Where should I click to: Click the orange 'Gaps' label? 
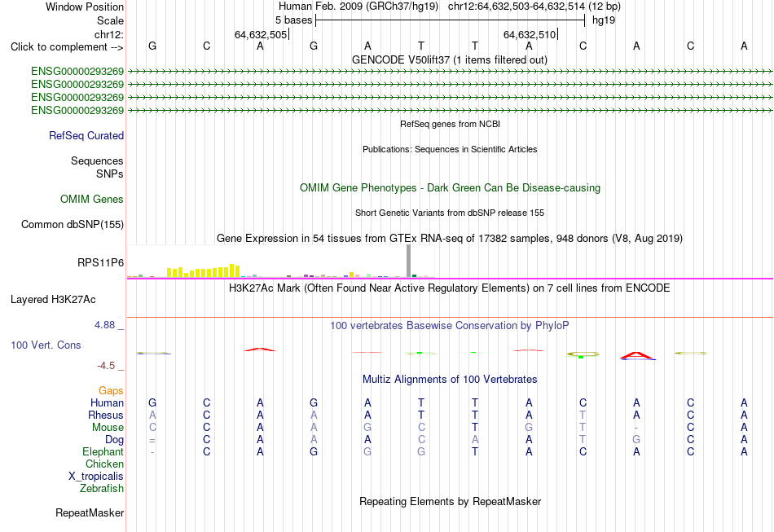[x=111, y=391]
